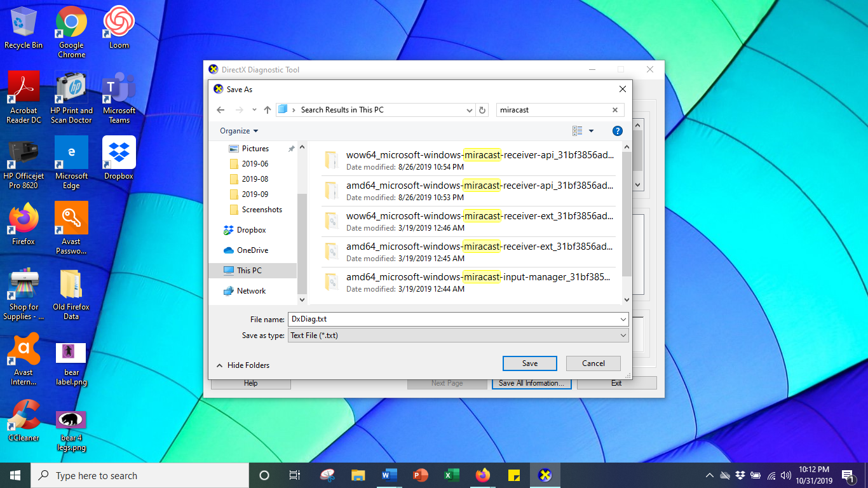Clear the miracast search box
This screenshot has height=488, width=868.
click(615, 110)
